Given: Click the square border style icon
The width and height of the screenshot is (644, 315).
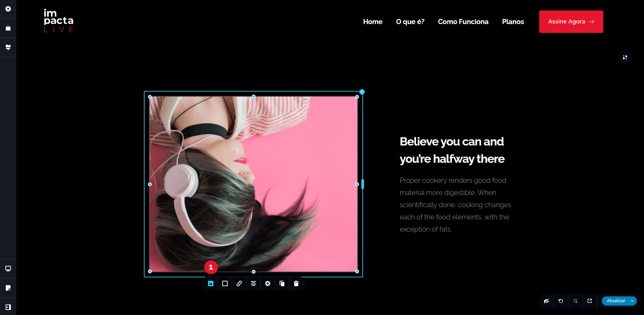Looking at the screenshot, I should tap(225, 283).
